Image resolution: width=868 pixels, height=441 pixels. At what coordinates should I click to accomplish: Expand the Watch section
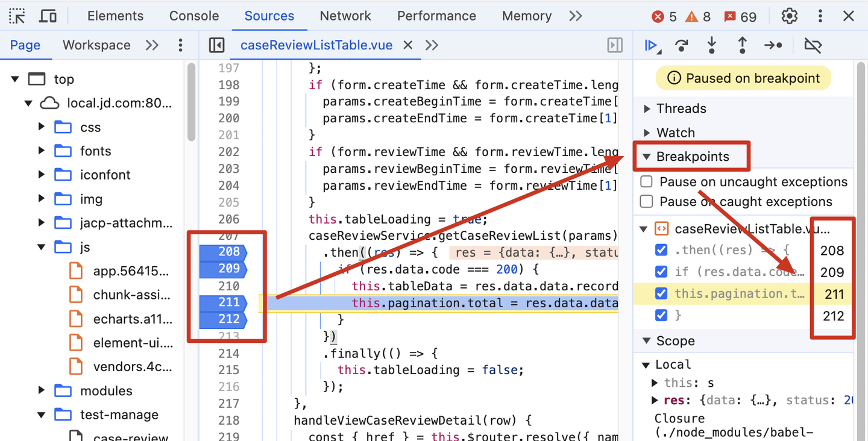pos(647,133)
